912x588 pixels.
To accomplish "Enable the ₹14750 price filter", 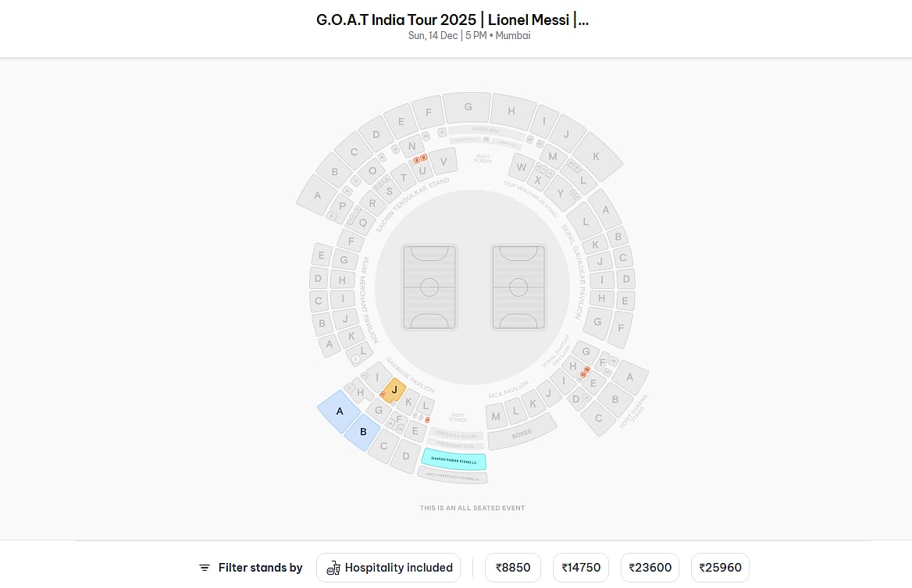I will pos(581,568).
